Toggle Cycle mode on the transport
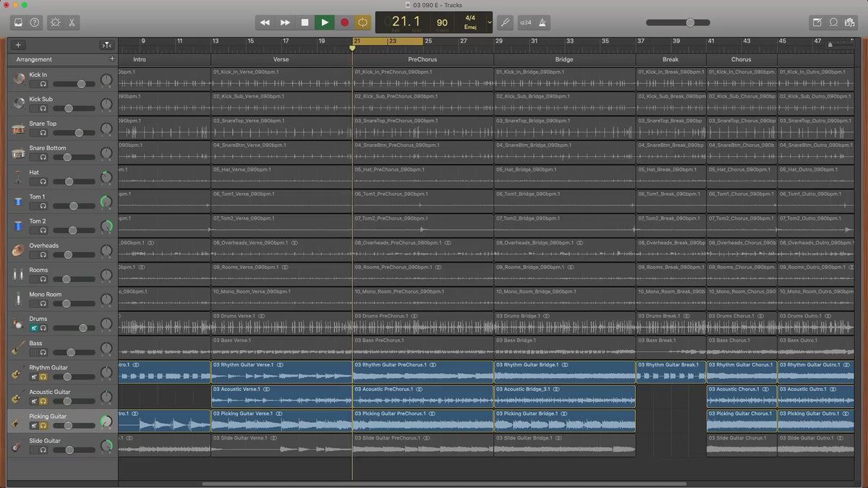868x488 pixels. (362, 22)
